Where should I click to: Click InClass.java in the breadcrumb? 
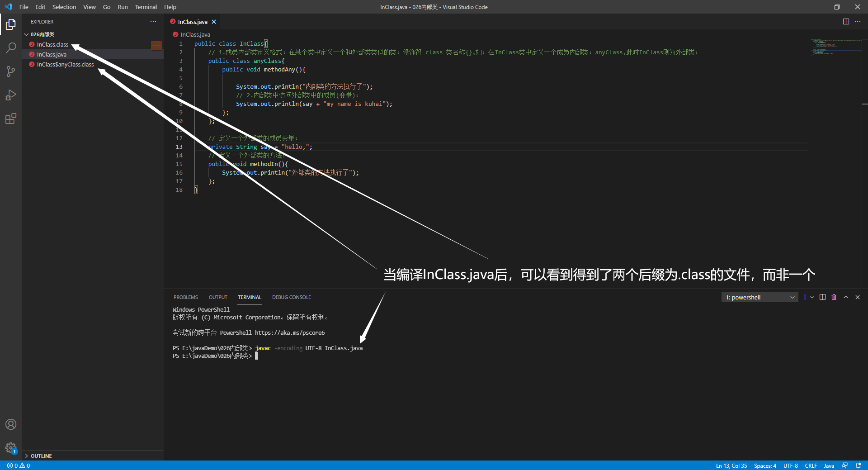[x=195, y=34]
